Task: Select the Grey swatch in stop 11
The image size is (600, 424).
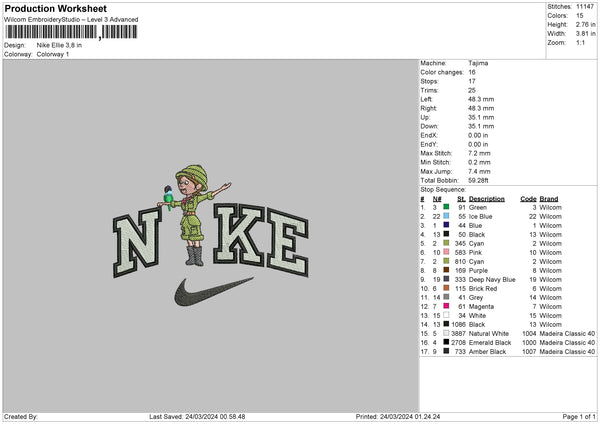Action: point(446,297)
